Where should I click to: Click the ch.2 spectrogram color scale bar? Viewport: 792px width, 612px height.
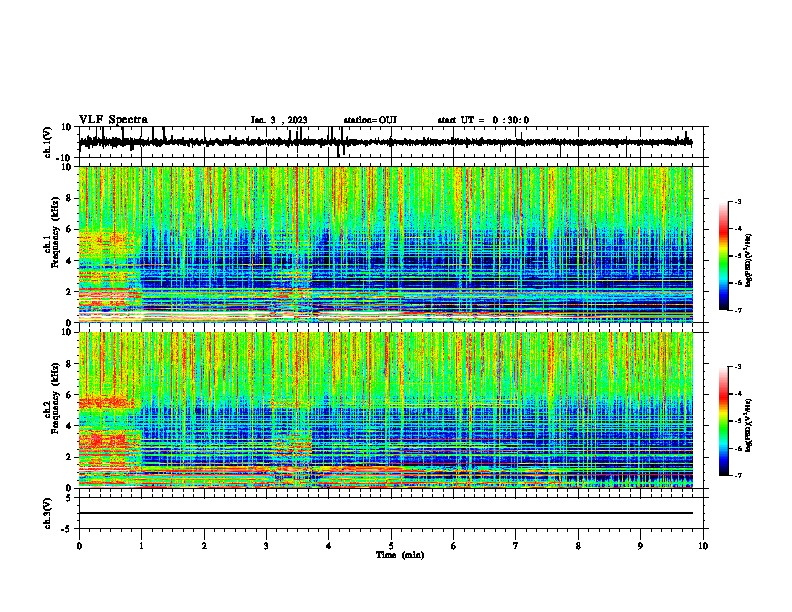(x=724, y=421)
